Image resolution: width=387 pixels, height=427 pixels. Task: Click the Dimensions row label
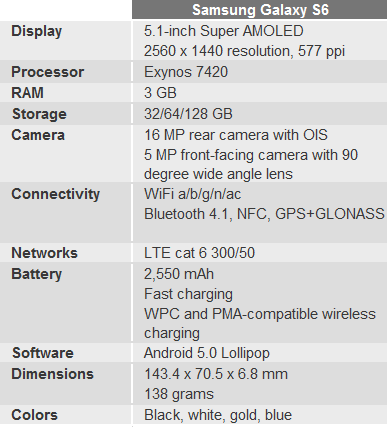(x=53, y=374)
